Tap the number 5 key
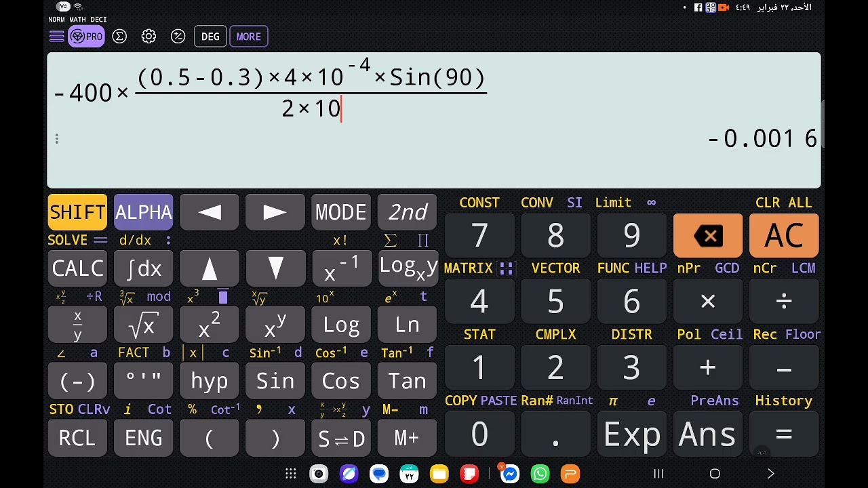This screenshot has height=488, width=868. coord(555,302)
